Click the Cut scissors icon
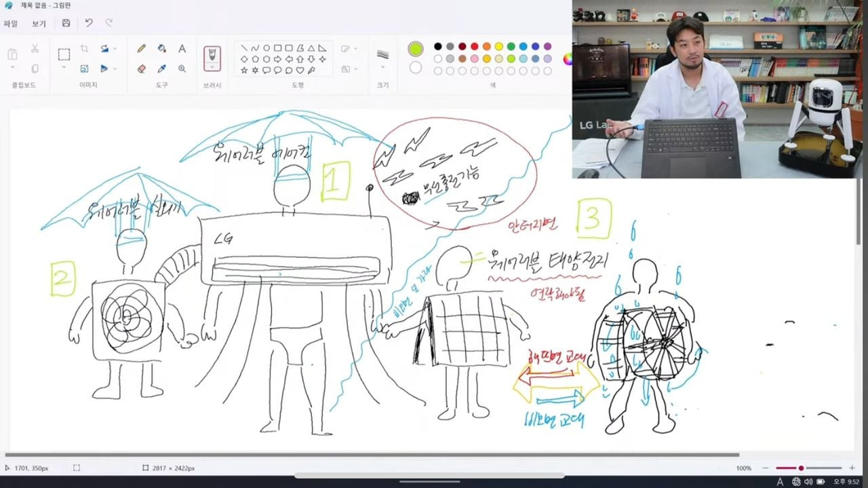 click(35, 49)
